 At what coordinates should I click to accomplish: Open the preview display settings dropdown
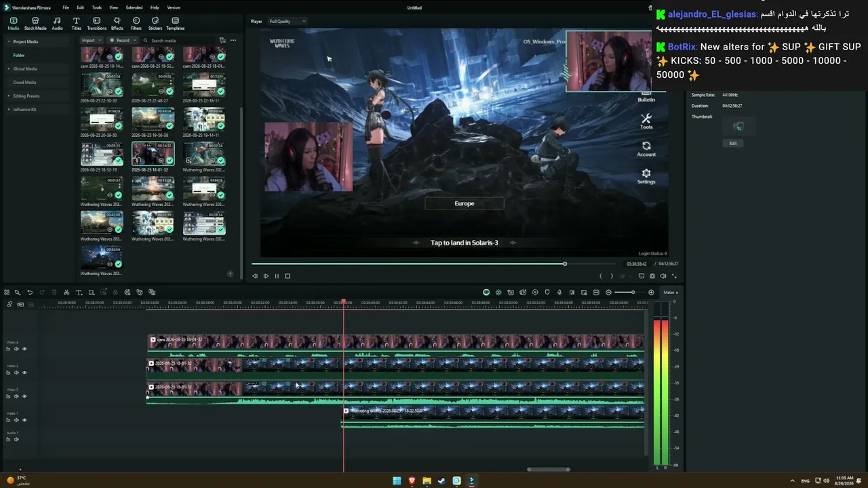pyautogui.click(x=642, y=276)
